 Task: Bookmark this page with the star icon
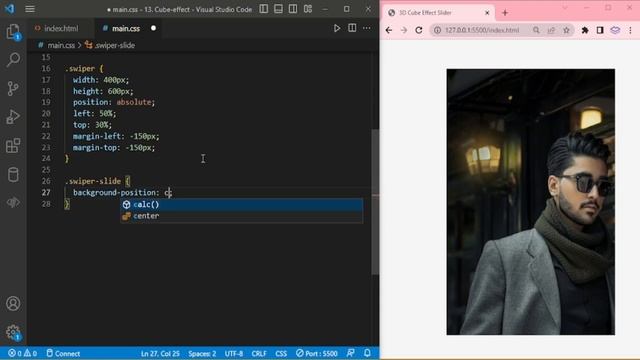coord(567,30)
